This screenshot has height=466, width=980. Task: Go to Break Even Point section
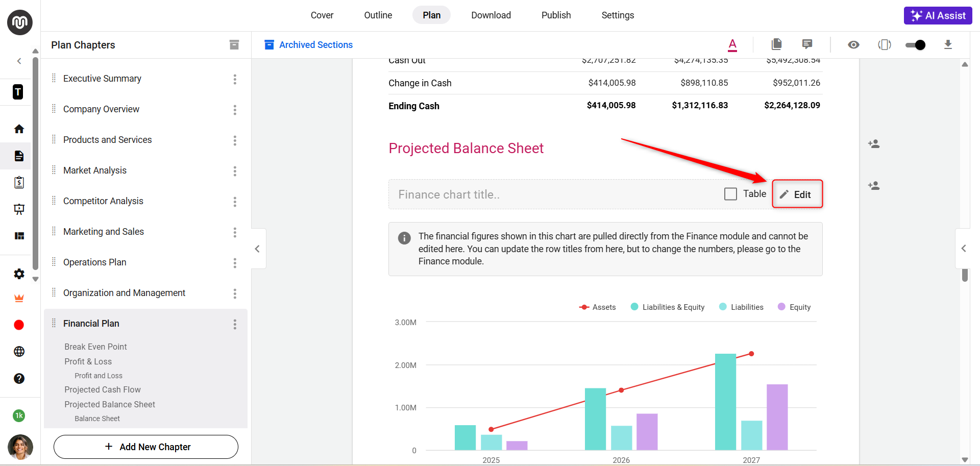click(x=95, y=347)
